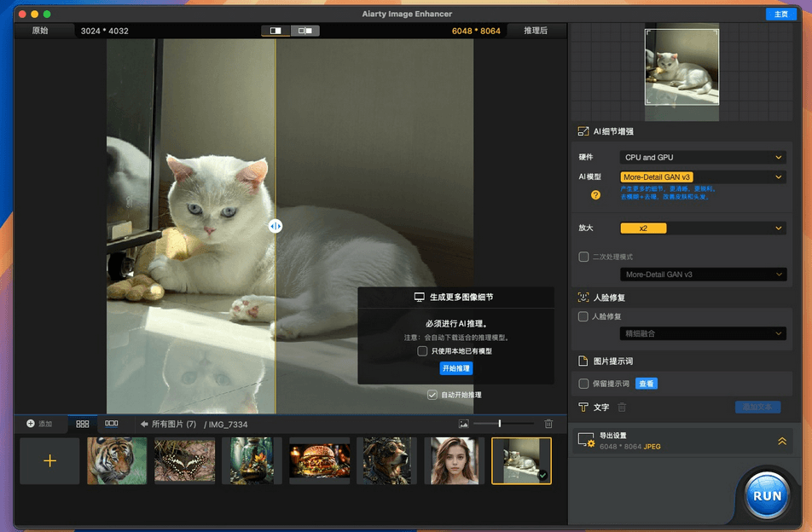Click the blue 开始推理 button
Screen dimensions: 812x532
pos(456,368)
